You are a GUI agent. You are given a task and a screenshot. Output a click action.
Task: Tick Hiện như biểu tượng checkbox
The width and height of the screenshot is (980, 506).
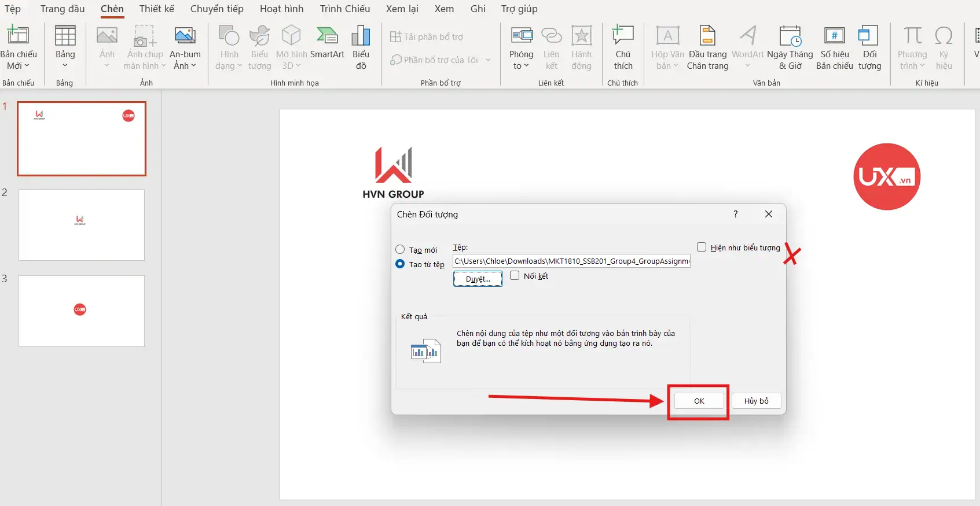[x=702, y=247]
